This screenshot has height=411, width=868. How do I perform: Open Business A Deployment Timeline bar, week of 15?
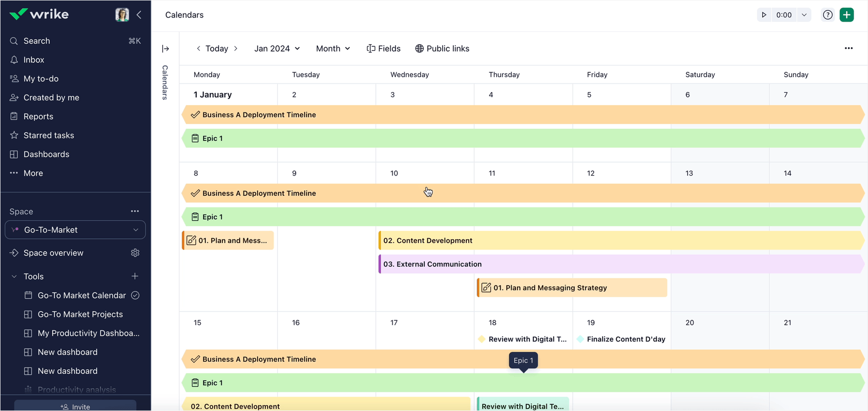(x=523, y=359)
